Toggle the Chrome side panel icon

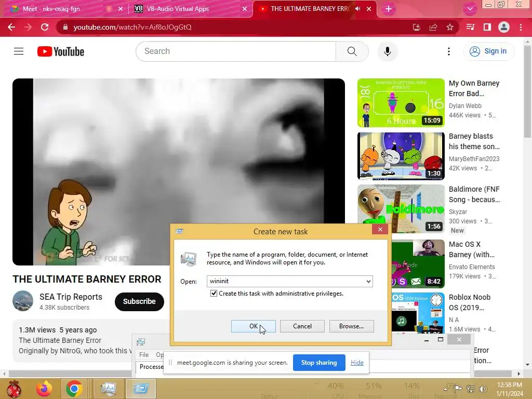[x=487, y=27]
